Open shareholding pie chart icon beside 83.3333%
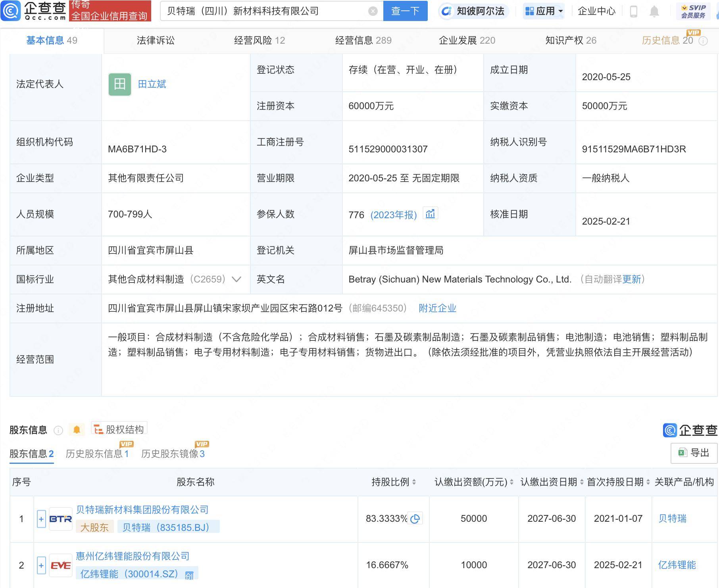Image resolution: width=719 pixels, height=588 pixels. 416,518
